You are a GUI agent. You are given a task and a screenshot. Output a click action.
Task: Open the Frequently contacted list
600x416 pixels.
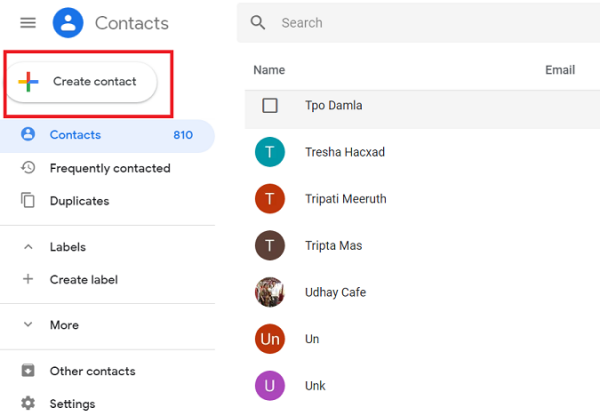[x=110, y=168]
